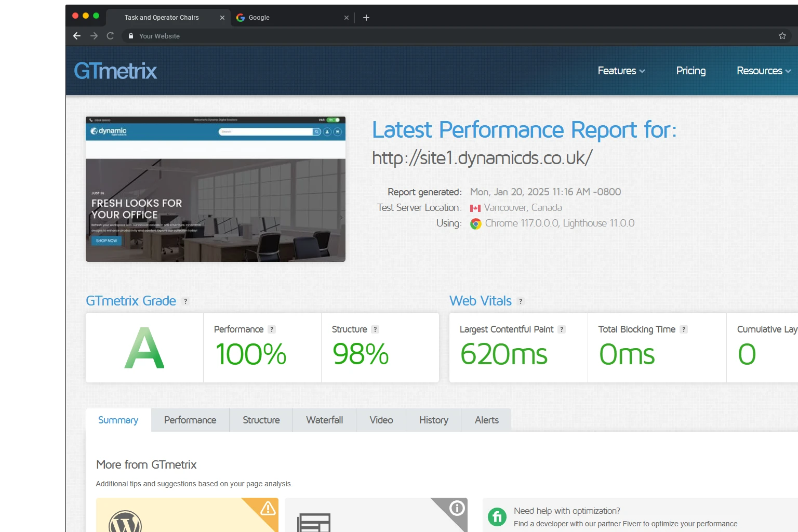Open help icon next to Structure score
This screenshot has width=798, height=532.
pyautogui.click(x=375, y=329)
